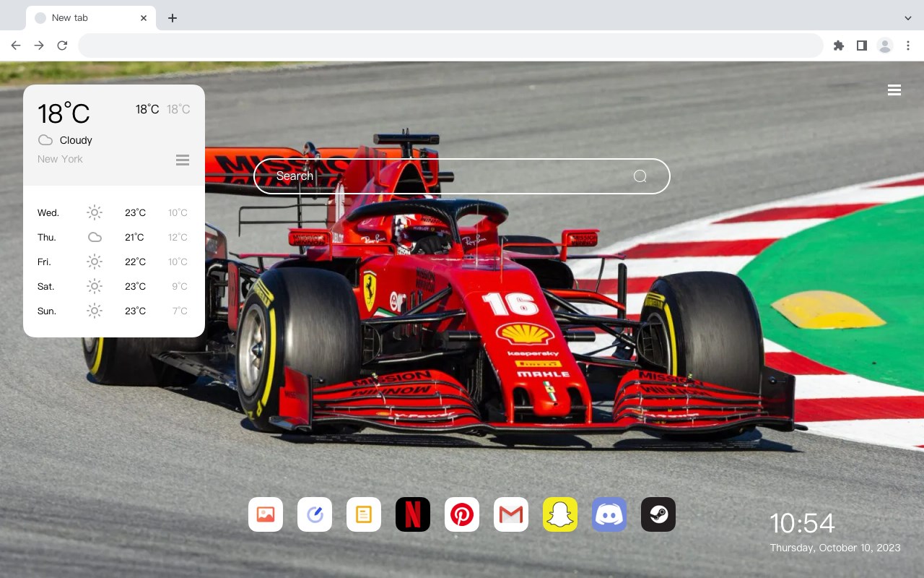
Task: Click the 10:54 clock display
Action: [802, 523]
